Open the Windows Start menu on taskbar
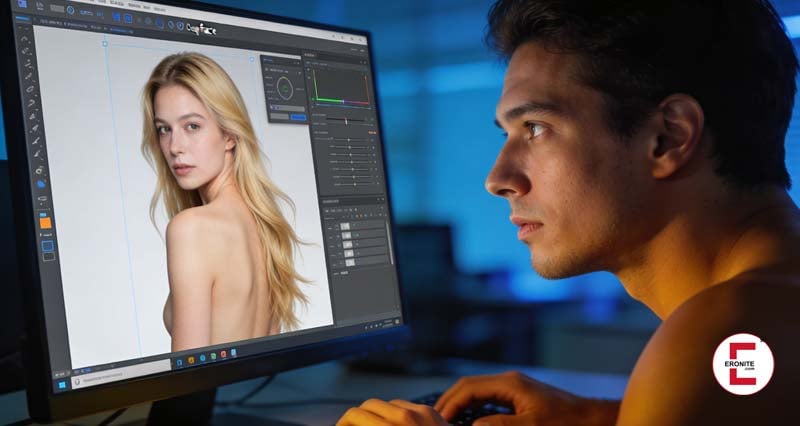This screenshot has width=800, height=426. (62, 385)
